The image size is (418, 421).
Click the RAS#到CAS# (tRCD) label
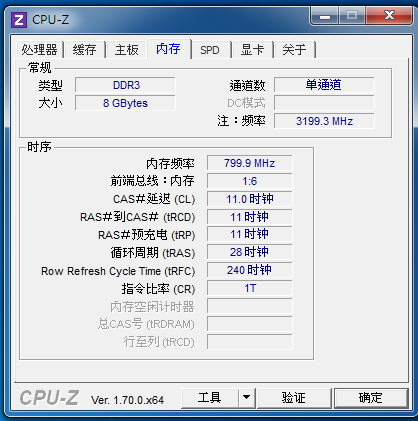click(x=138, y=217)
